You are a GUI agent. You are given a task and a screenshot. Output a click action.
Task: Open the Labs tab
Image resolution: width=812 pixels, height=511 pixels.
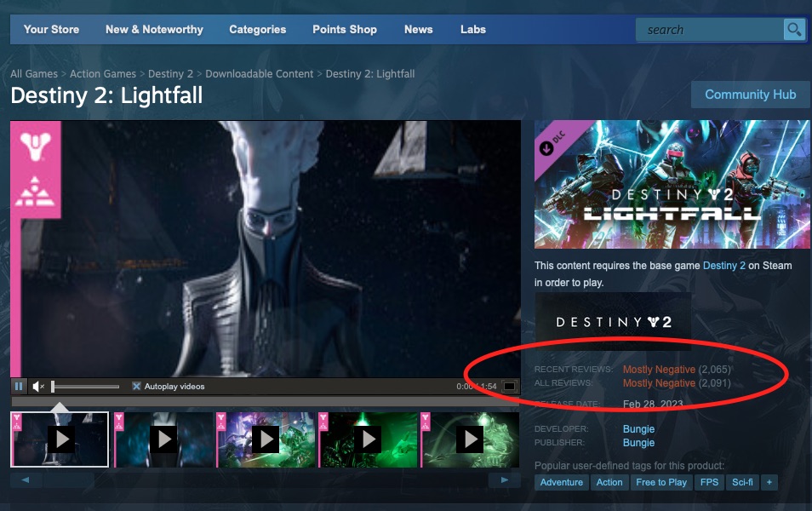pos(472,30)
